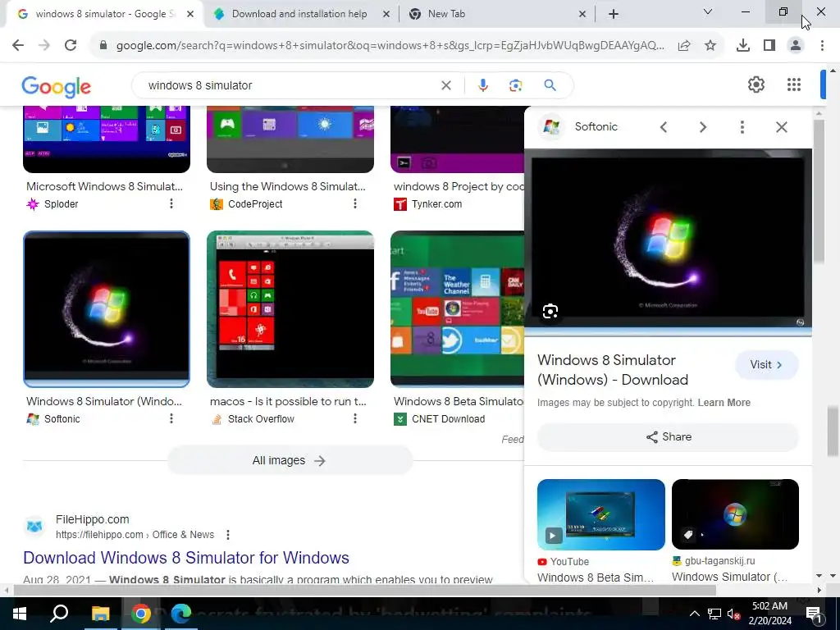840x630 pixels.
Task: Open three-dot menu for Softonic result
Action: (171, 418)
